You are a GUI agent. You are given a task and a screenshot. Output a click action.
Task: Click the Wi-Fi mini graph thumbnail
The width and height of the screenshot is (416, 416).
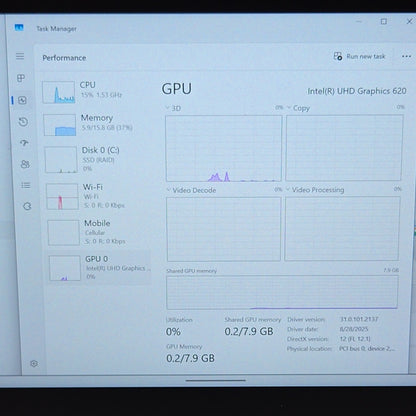[x=62, y=197]
